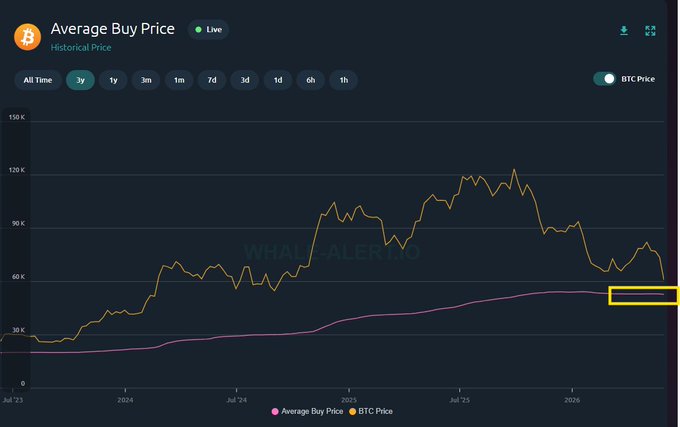The height and width of the screenshot is (427, 680).
Task: Click the 150 K axis label
Action: click(x=16, y=117)
